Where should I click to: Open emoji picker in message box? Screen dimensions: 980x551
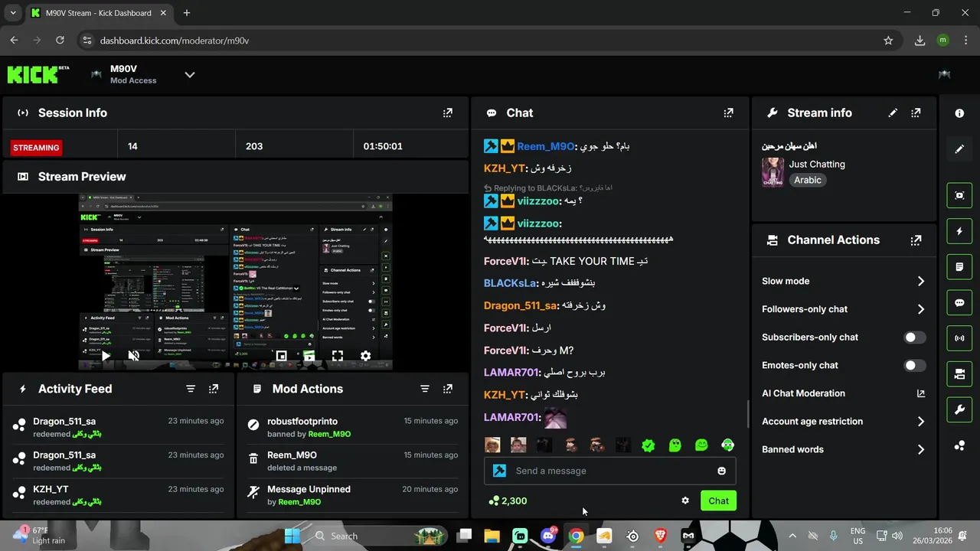(x=721, y=471)
